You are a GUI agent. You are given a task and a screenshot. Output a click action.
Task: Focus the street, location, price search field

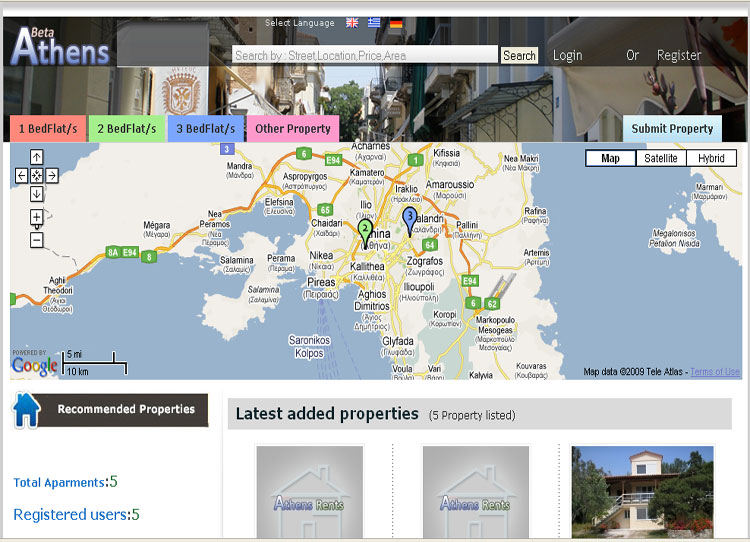pyautogui.click(x=365, y=56)
